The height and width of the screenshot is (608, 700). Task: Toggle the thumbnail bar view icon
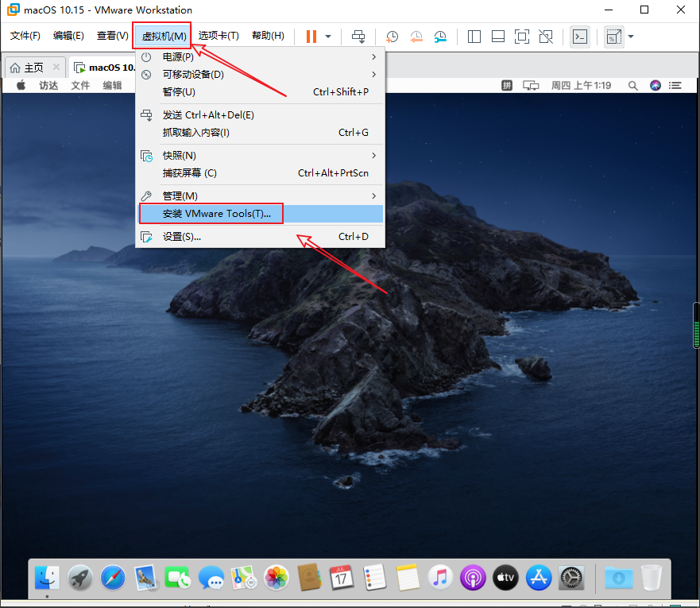click(498, 37)
